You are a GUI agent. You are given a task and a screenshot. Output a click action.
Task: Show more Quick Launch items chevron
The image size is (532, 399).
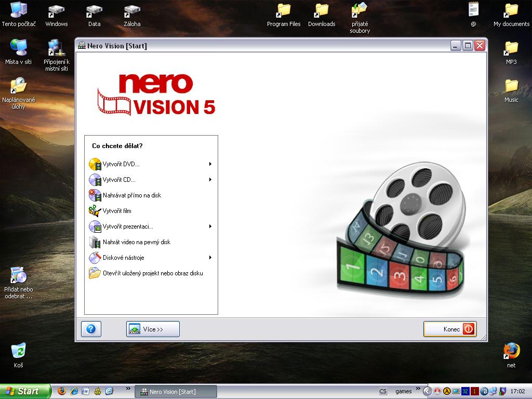pos(128,389)
